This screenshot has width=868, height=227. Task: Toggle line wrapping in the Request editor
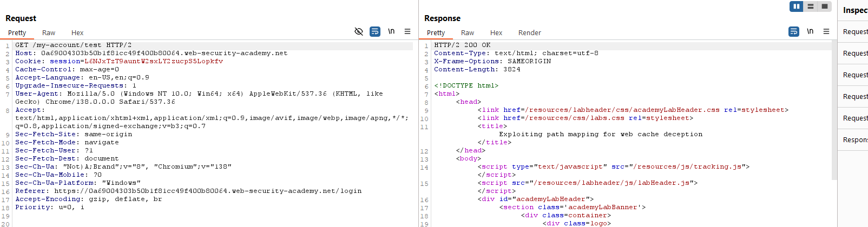pyautogui.click(x=375, y=31)
